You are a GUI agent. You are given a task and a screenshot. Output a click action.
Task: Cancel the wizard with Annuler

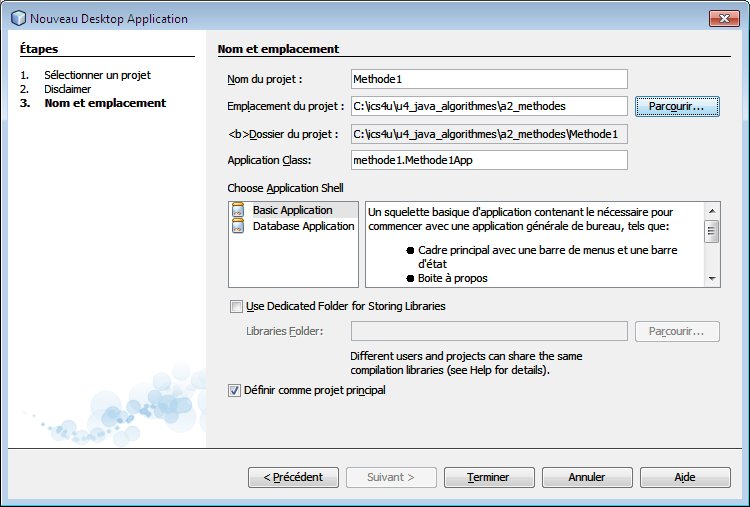587,477
